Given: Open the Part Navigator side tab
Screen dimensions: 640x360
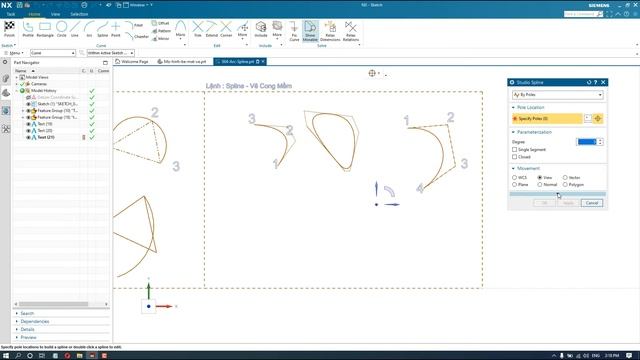Looking at the screenshot, I should click(x=6, y=93).
